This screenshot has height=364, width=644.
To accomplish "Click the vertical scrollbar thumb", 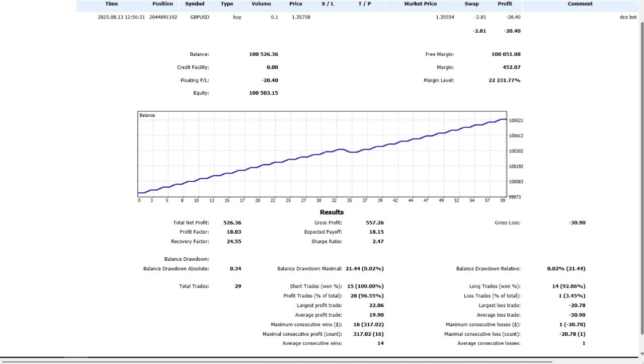I will point(641,178).
